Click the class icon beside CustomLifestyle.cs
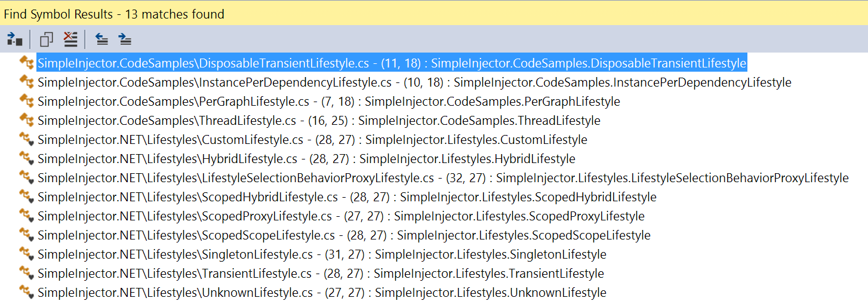 [x=26, y=139]
